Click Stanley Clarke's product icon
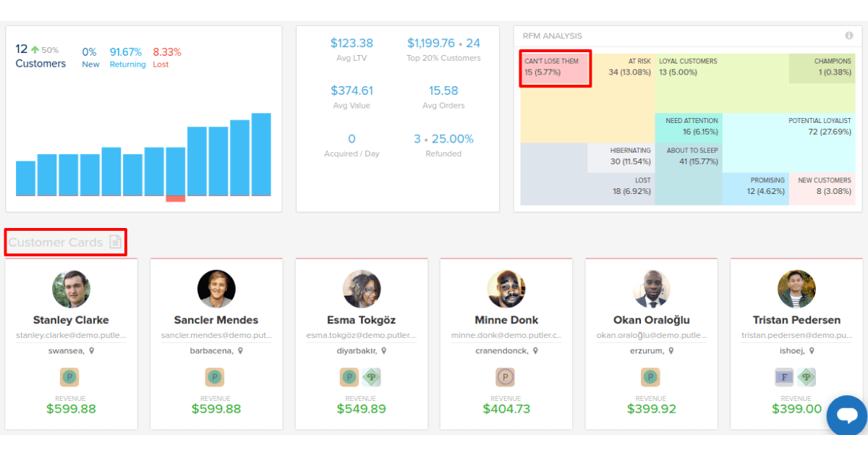This screenshot has width=868, height=456. [69, 377]
